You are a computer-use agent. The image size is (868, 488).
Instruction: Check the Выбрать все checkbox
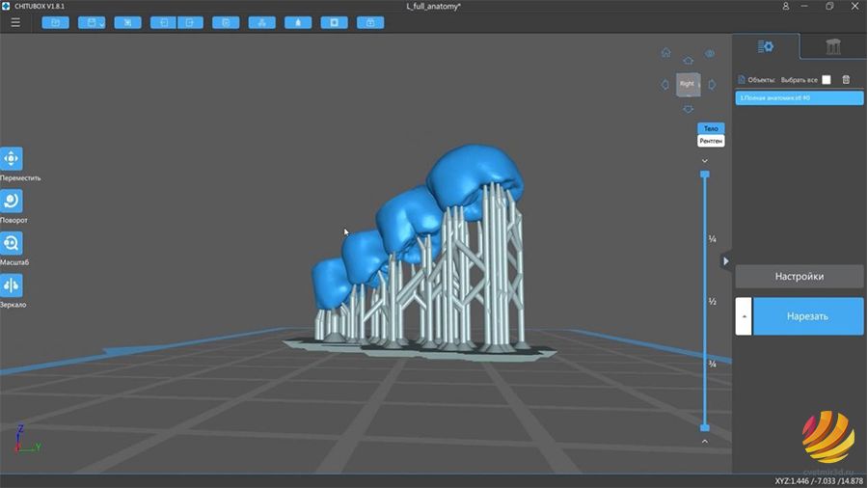tap(827, 80)
